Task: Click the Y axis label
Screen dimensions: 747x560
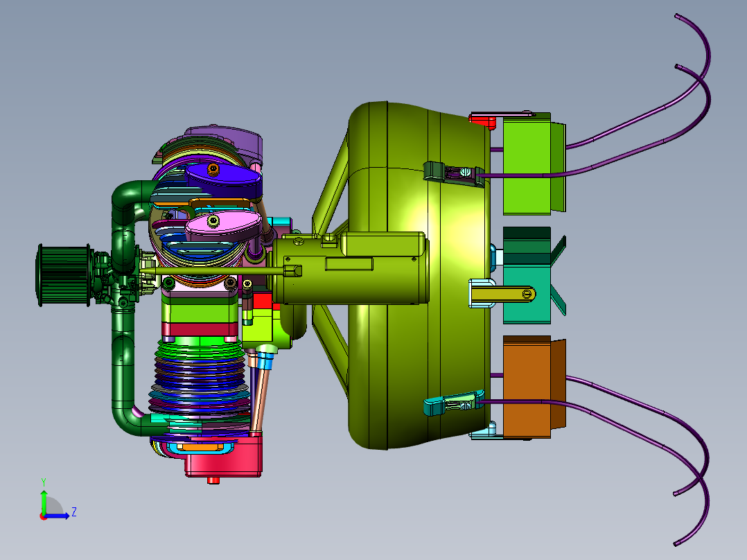Action: pos(44,482)
